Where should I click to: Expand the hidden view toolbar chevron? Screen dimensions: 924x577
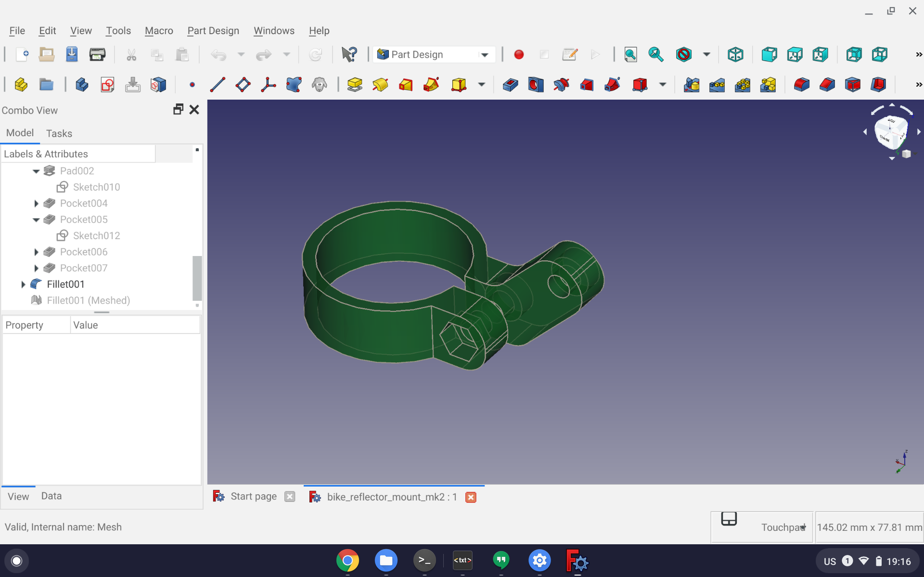coord(919,54)
